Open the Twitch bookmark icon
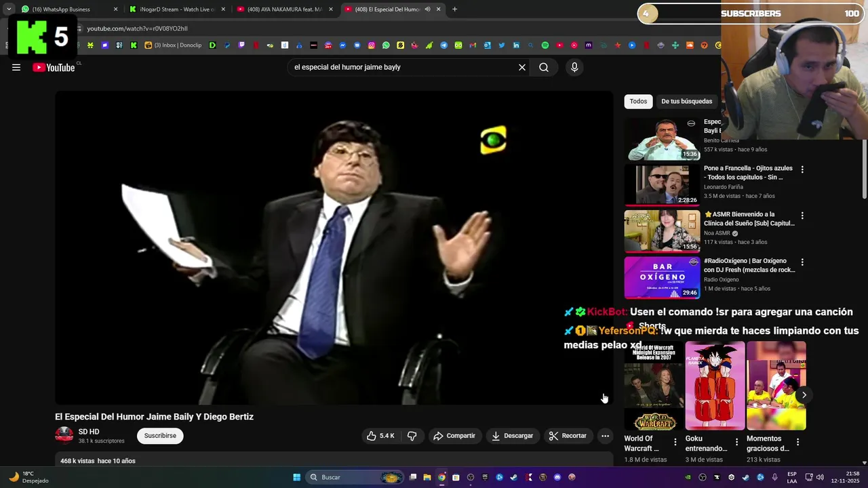Screen dimensions: 868x488 tap(241, 45)
